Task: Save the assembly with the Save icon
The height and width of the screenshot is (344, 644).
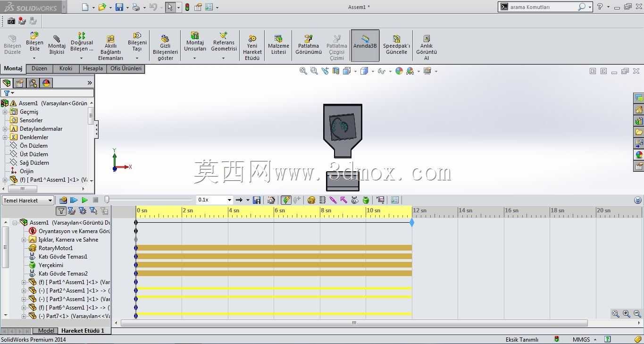Action: (x=119, y=7)
